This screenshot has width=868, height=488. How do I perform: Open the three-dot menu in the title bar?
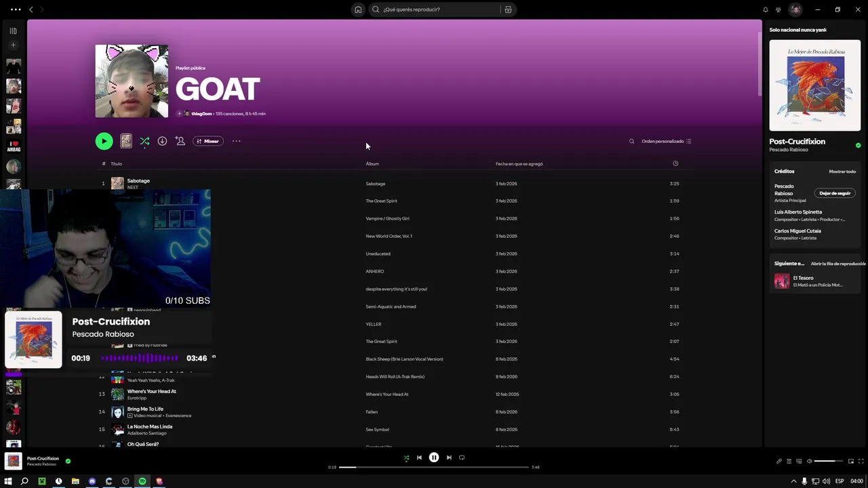click(x=16, y=9)
